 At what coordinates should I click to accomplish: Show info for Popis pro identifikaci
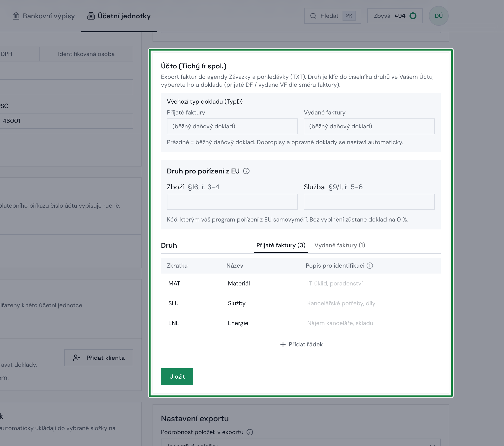pos(370,266)
